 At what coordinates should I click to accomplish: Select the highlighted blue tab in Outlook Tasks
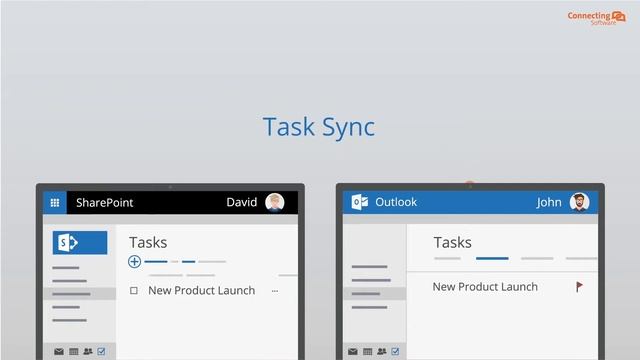(x=492, y=258)
